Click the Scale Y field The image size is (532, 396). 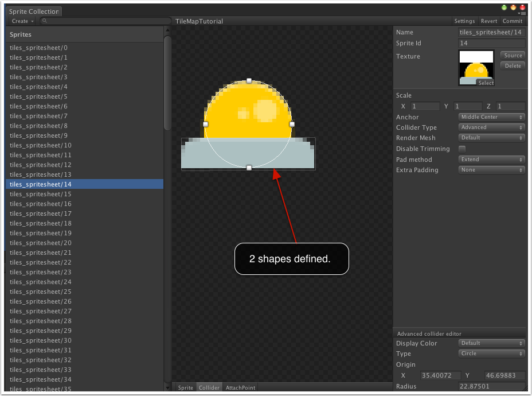(x=468, y=106)
